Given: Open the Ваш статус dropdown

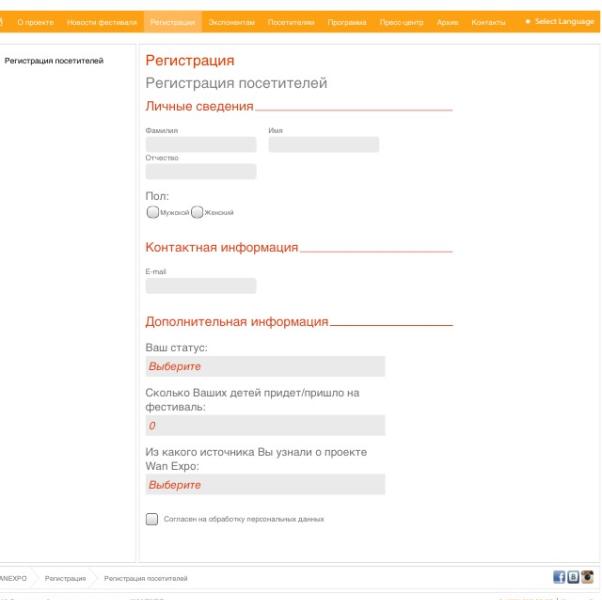Looking at the screenshot, I should (x=265, y=367).
